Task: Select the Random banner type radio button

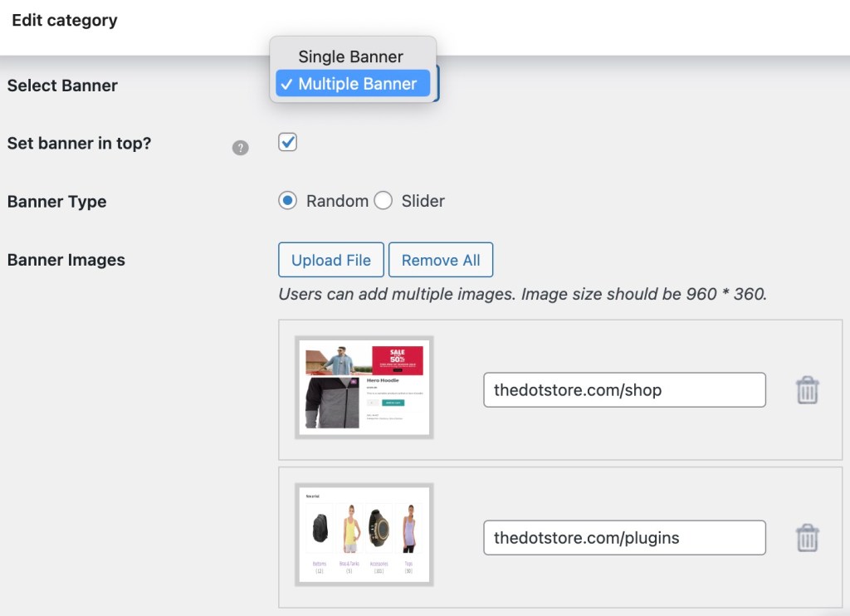Action: tap(288, 201)
